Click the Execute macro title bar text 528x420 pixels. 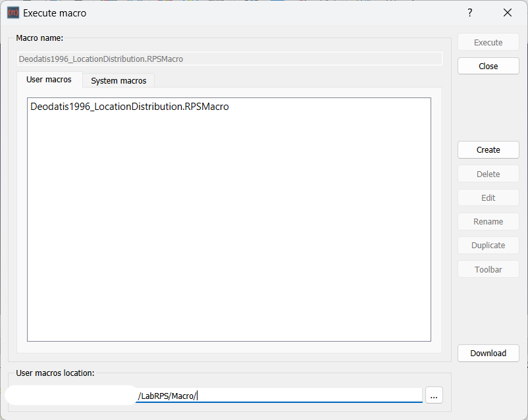tap(55, 13)
